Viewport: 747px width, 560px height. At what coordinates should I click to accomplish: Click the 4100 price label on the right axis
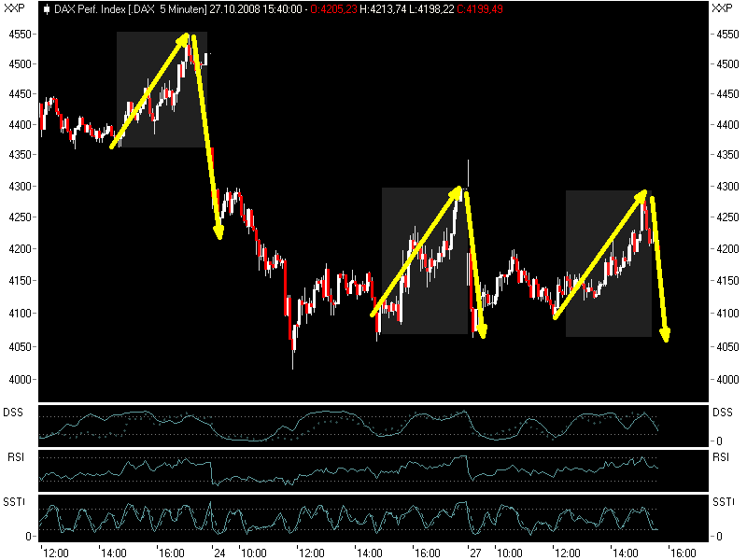[727, 314]
